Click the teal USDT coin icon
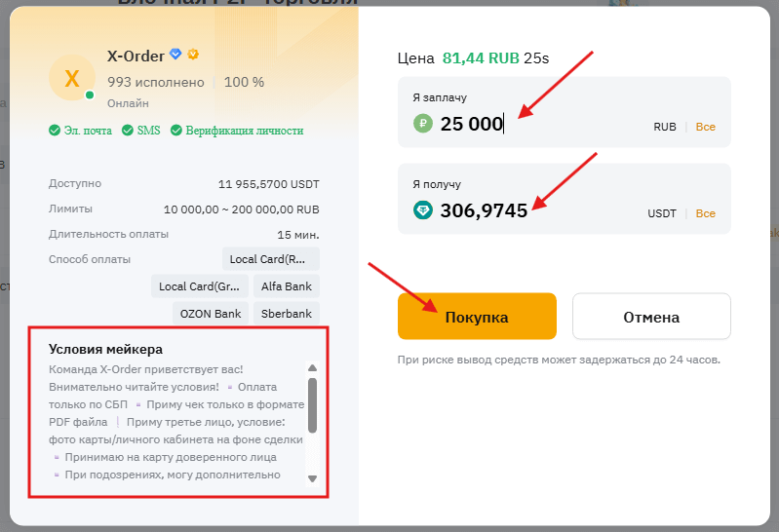The width and height of the screenshot is (779, 532). click(422, 209)
